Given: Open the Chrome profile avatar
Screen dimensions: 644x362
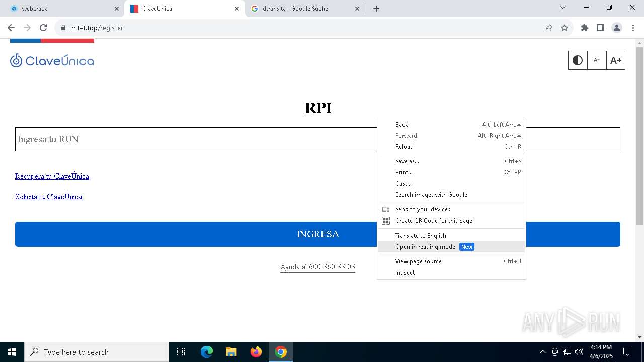Looking at the screenshot, I should click(x=617, y=28).
